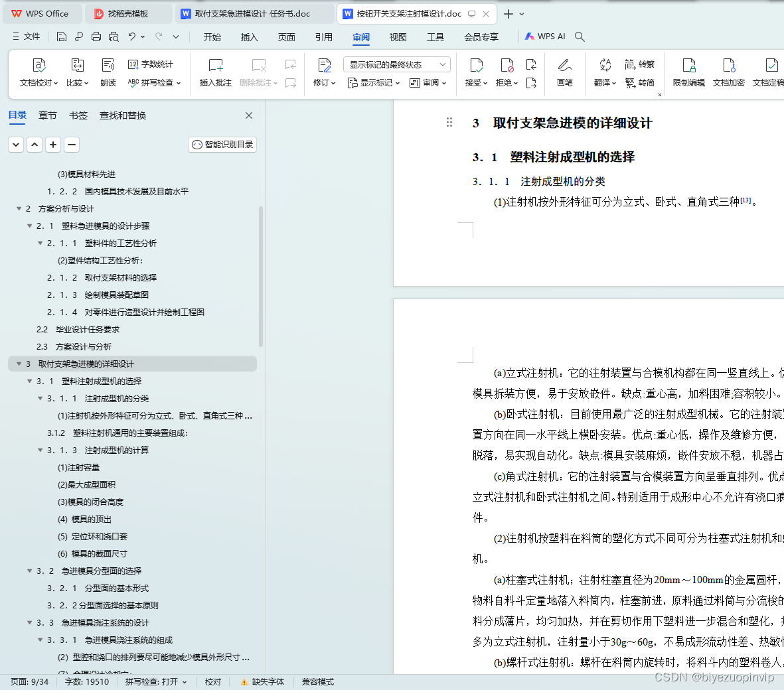Click the next change icon below previous
The image size is (784, 690).
click(x=532, y=83)
